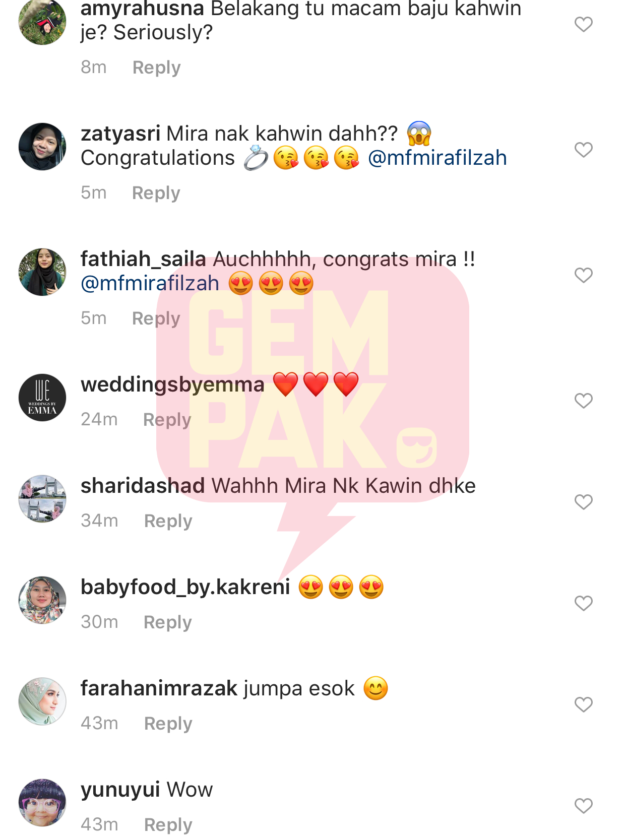Open weddingsbyemma profile picture
Image resolution: width=626 pixels, height=840 pixels.
pos(42,398)
